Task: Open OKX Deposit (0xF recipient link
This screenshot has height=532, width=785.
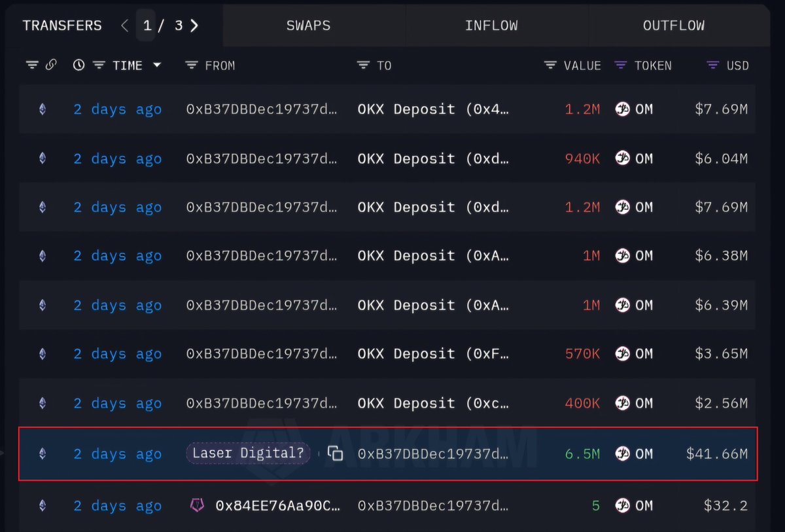Action: (433, 354)
